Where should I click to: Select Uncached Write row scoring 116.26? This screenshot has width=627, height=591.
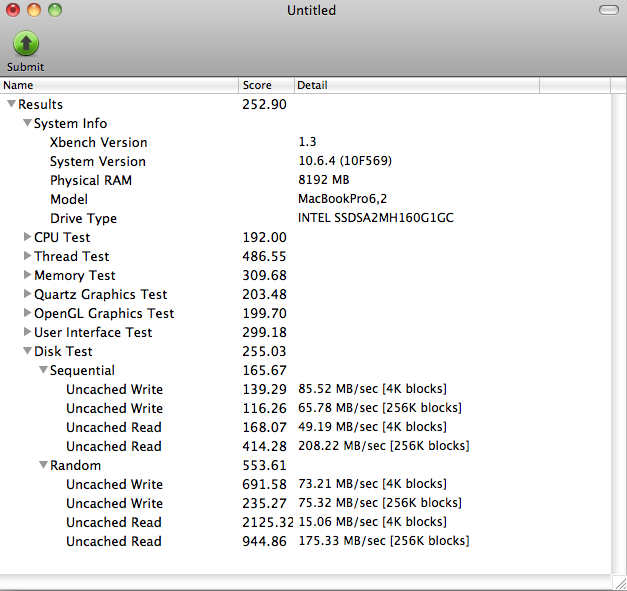tap(306, 408)
